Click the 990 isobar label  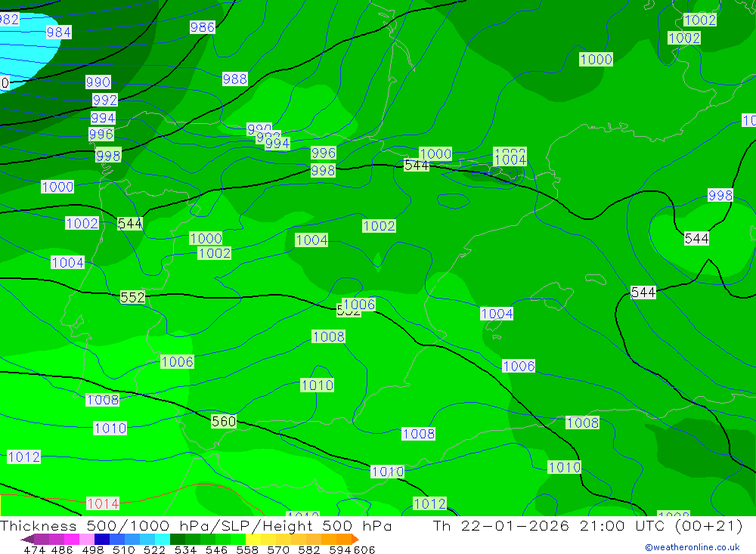98,82
